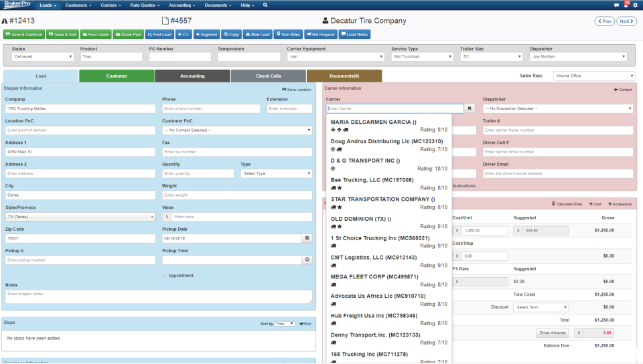Select Bee Trucking, LLC carrier
Screen dimensions: 643x364
tap(388, 183)
